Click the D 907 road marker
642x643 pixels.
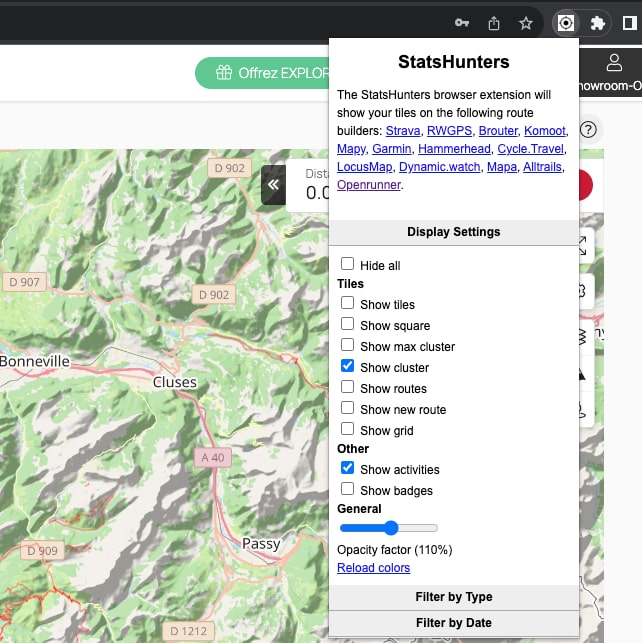point(25,282)
